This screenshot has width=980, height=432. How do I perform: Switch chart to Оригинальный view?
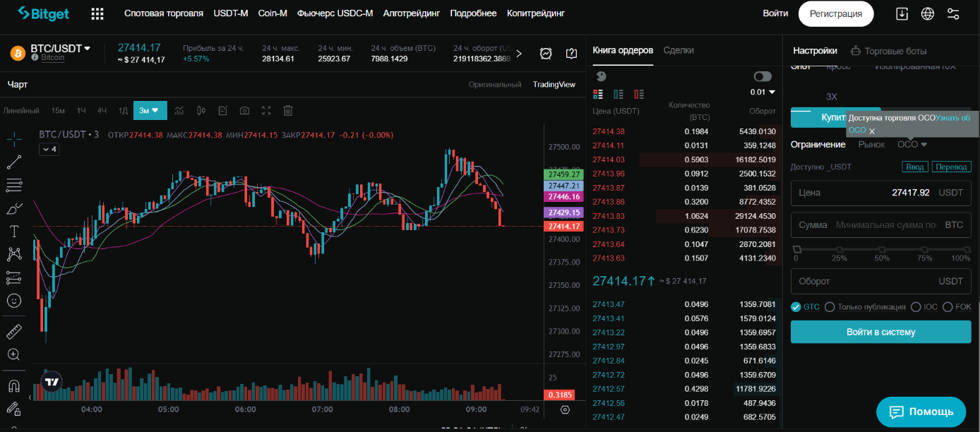[x=495, y=84]
